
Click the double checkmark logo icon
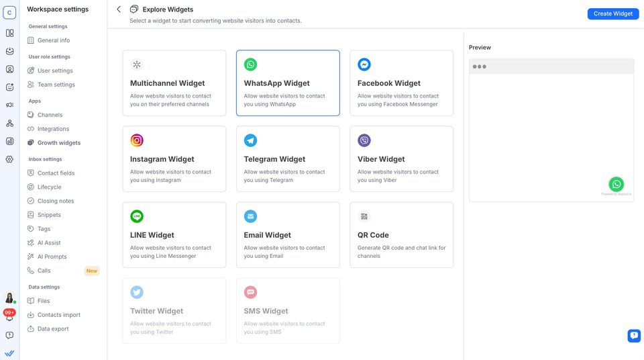[x=9, y=353]
